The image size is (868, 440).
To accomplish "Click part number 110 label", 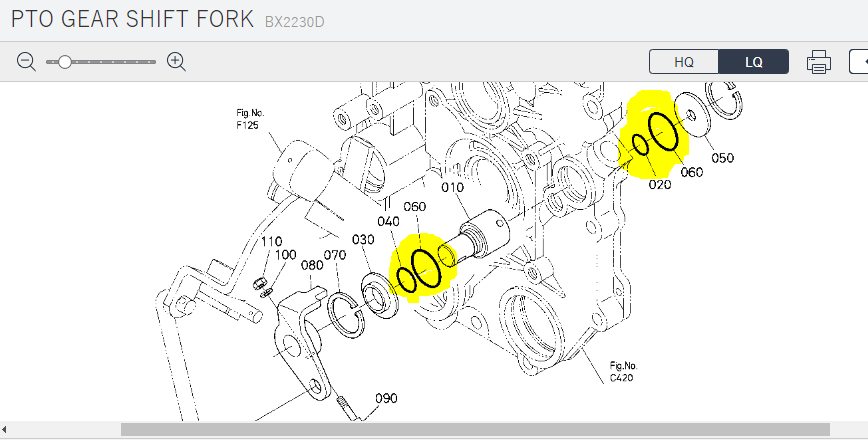I will (x=270, y=242).
